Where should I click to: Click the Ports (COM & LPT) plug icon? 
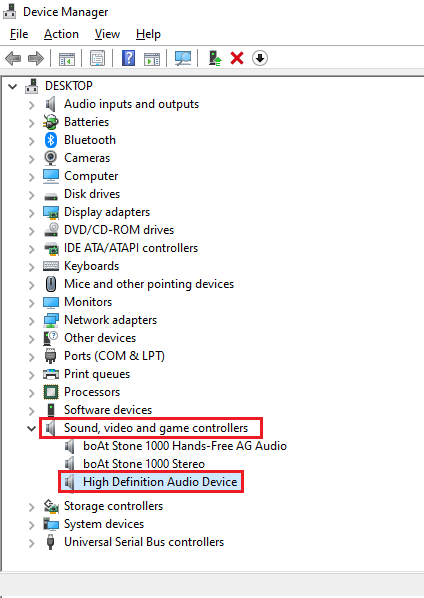point(50,356)
